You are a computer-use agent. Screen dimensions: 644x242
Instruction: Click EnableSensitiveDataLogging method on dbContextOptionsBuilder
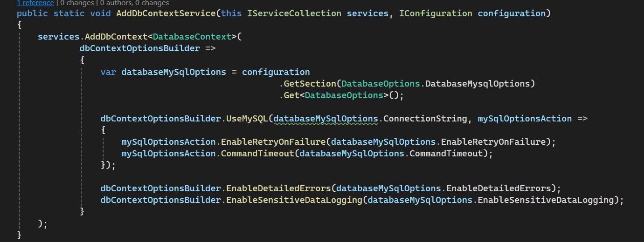(294, 200)
